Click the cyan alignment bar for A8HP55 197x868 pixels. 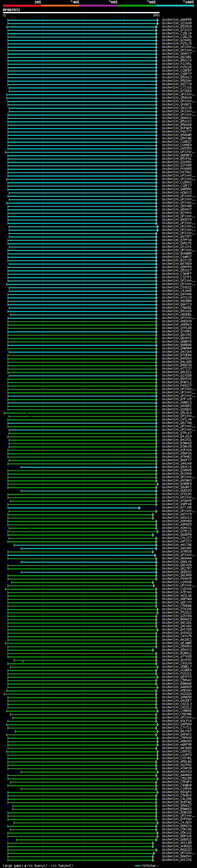[83, 20]
